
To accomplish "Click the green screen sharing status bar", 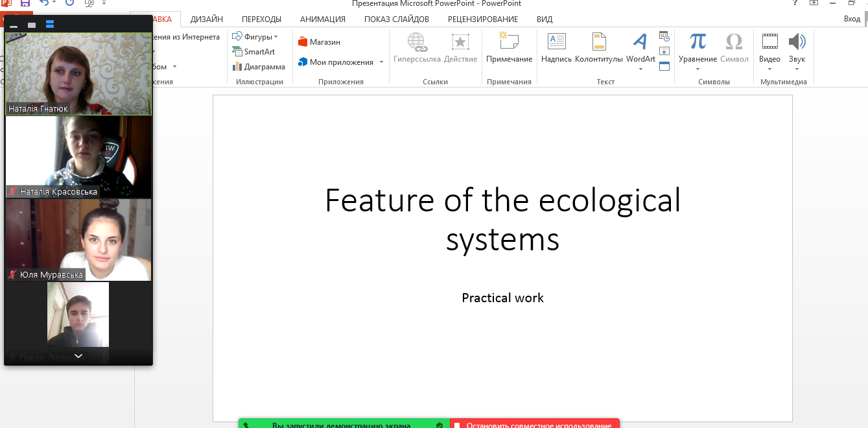I will click(x=344, y=424).
